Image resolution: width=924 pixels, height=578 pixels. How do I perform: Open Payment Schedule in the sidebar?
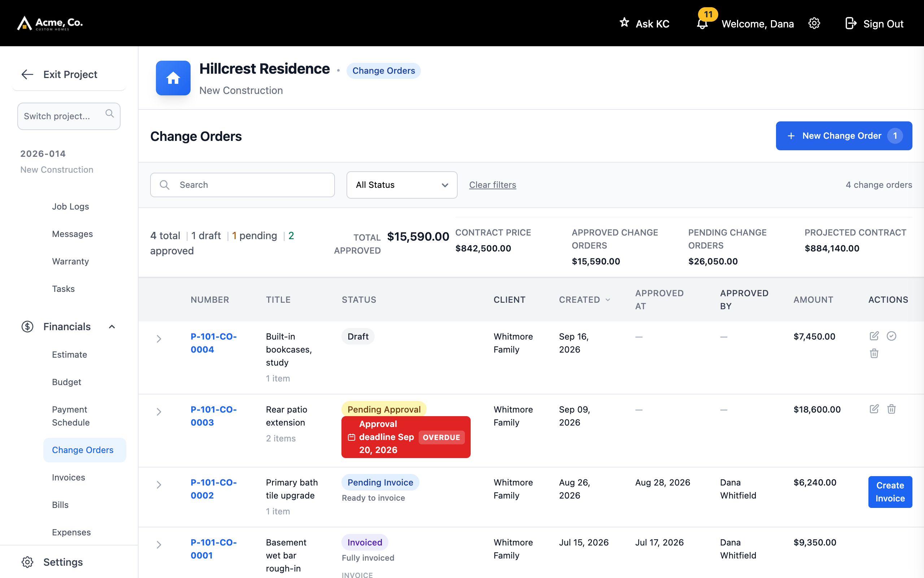[x=71, y=416]
